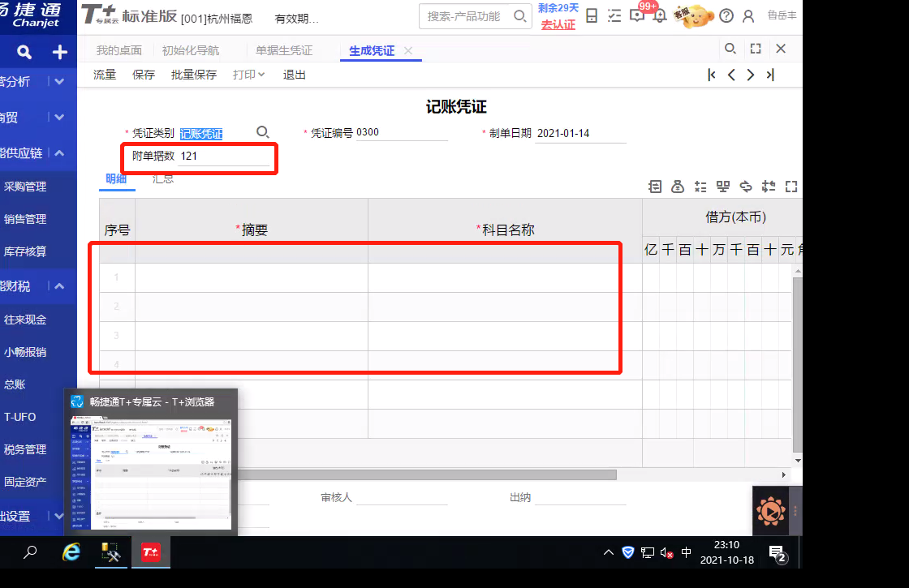Click the 保存 toolbar button
This screenshot has width=909, height=588.
tap(143, 75)
